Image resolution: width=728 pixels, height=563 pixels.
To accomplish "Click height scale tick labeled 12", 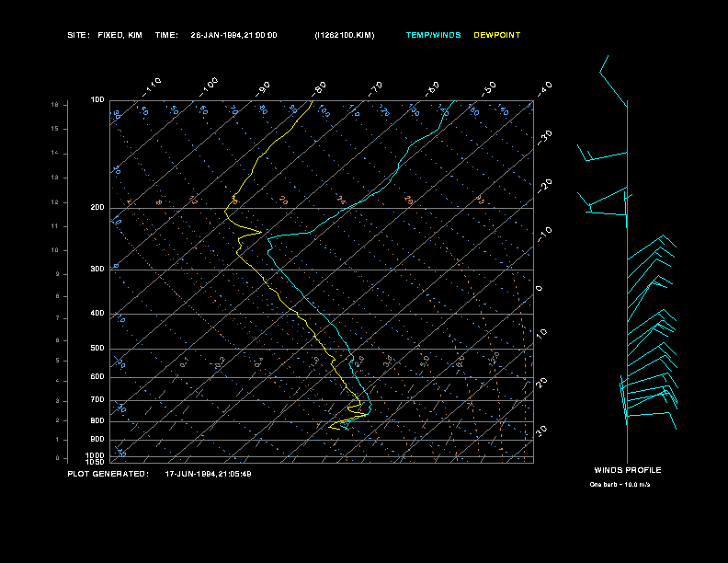I will pyautogui.click(x=55, y=202).
